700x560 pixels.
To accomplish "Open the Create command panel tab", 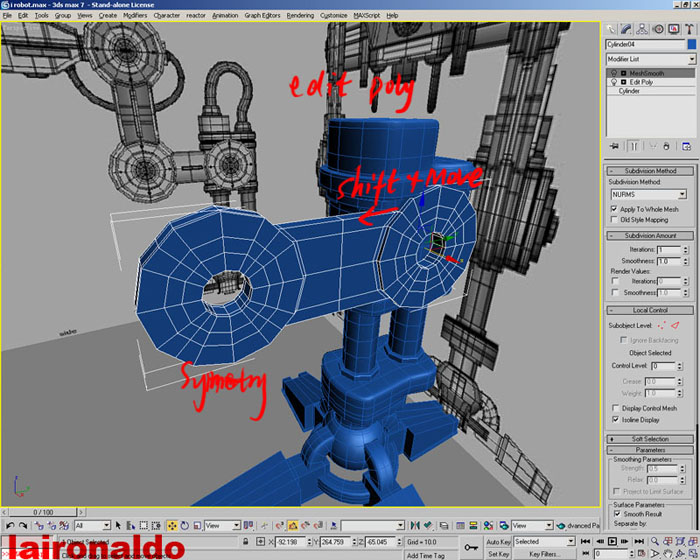I will coord(611,30).
